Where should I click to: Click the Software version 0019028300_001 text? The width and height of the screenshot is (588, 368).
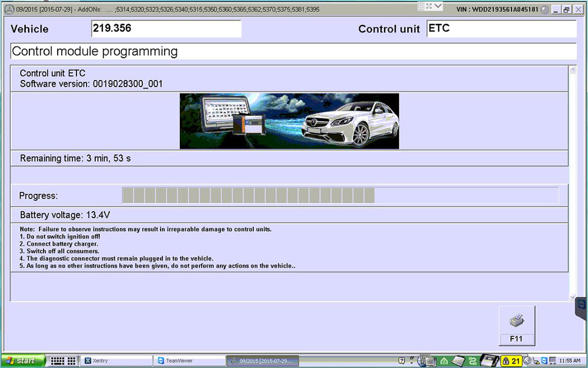coord(91,84)
